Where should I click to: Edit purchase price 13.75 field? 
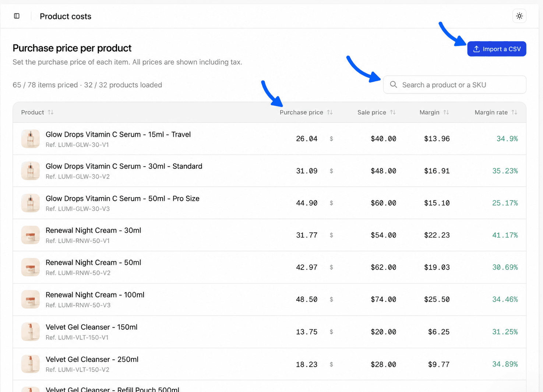(307, 332)
